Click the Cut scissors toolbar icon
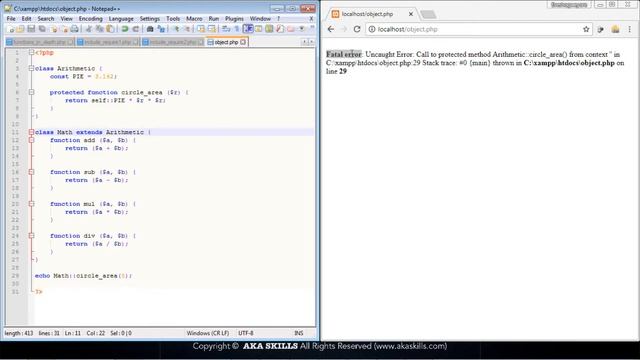 89,29
